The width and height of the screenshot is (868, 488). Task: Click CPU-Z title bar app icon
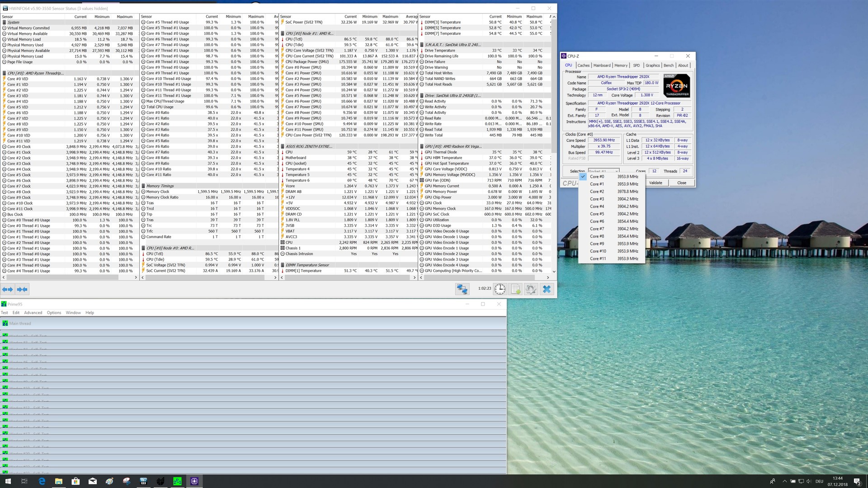(x=564, y=56)
